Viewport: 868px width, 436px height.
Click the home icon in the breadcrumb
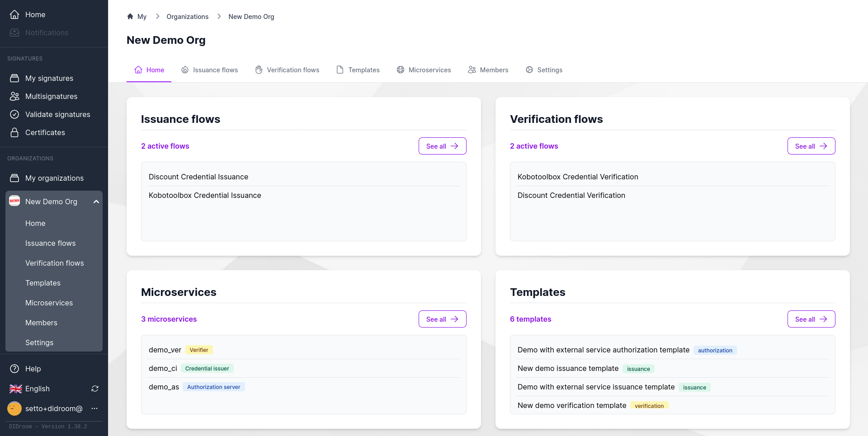tap(130, 17)
